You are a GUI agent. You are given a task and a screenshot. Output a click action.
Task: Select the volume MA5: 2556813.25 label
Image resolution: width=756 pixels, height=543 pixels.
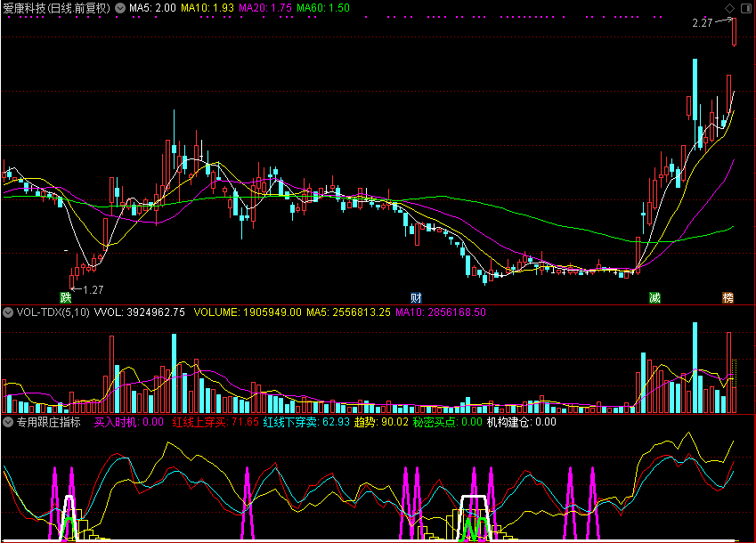point(348,312)
